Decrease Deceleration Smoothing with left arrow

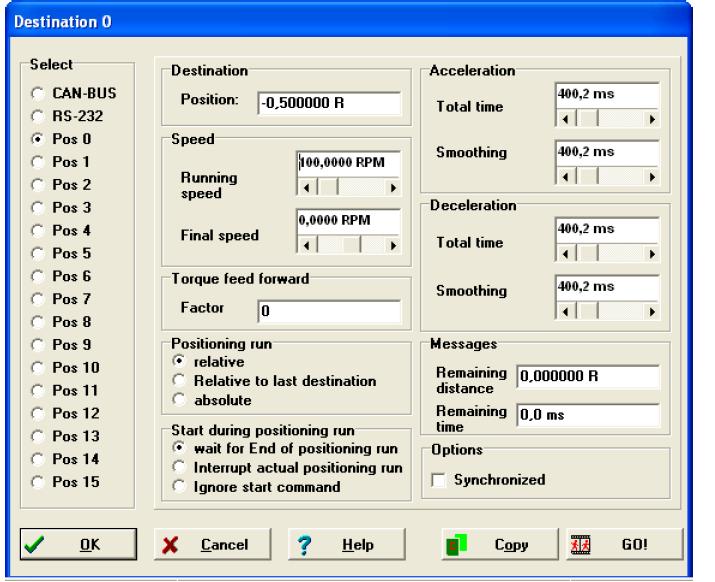click(x=566, y=312)
